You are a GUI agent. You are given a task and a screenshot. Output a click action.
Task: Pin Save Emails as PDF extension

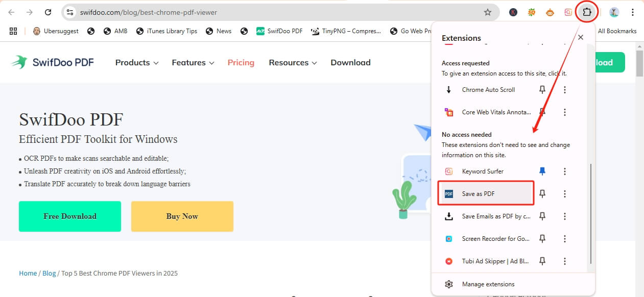click(542, 216)
